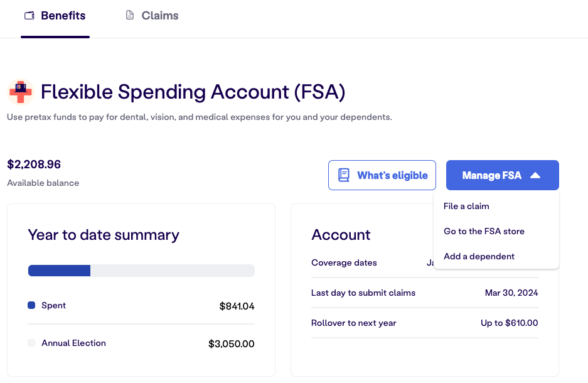Select Add a dependent option
Image resolution: width=588 pixels, height=383 pixels.
479,256
